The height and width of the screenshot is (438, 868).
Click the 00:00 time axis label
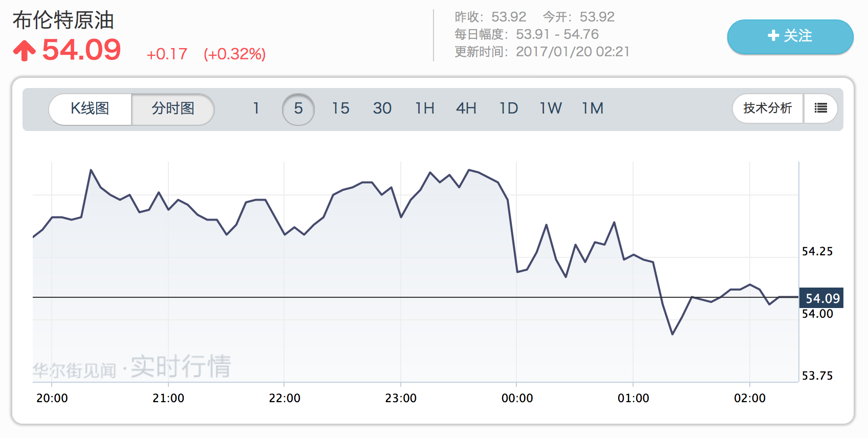coord(517,398)
